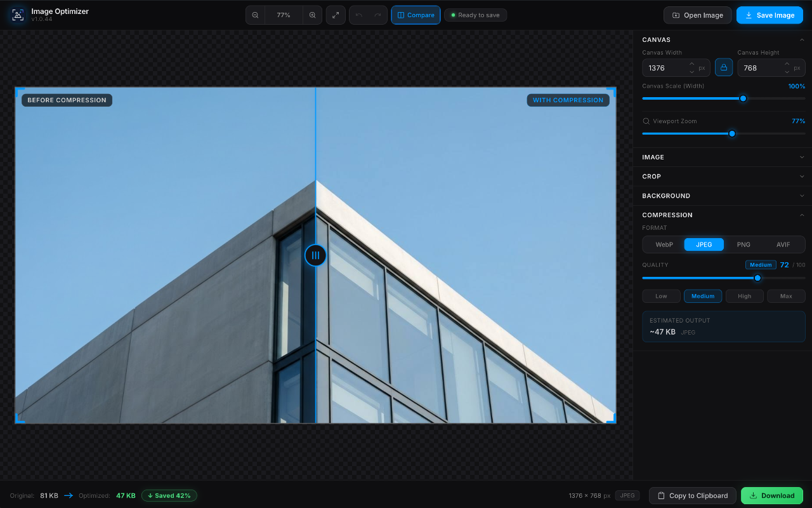Click the Quality slider thumb
The width and height of the screenshot is (812, 508).
(x=757, y=277)
